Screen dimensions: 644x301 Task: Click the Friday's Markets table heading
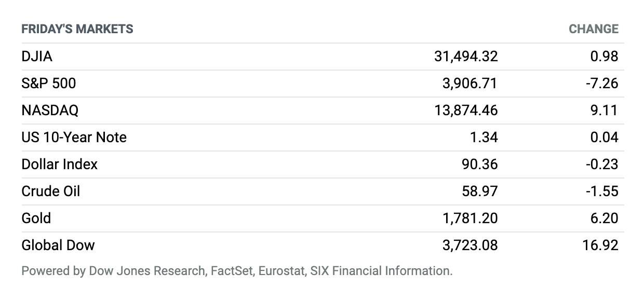pos(77,29)
